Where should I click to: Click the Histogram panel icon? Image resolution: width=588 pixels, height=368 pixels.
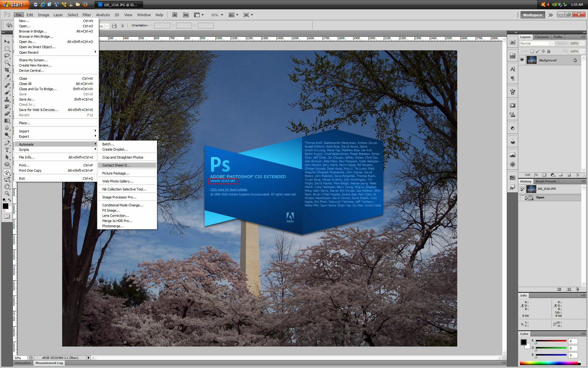(x=512, y=155)
